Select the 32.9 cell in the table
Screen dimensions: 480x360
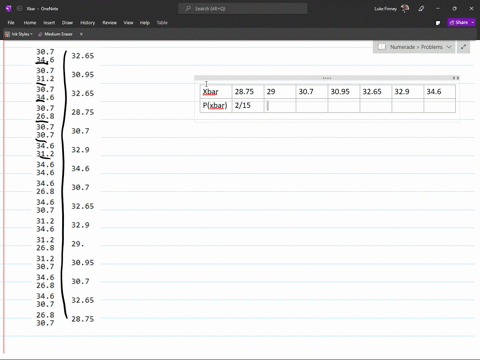point(408,92)
